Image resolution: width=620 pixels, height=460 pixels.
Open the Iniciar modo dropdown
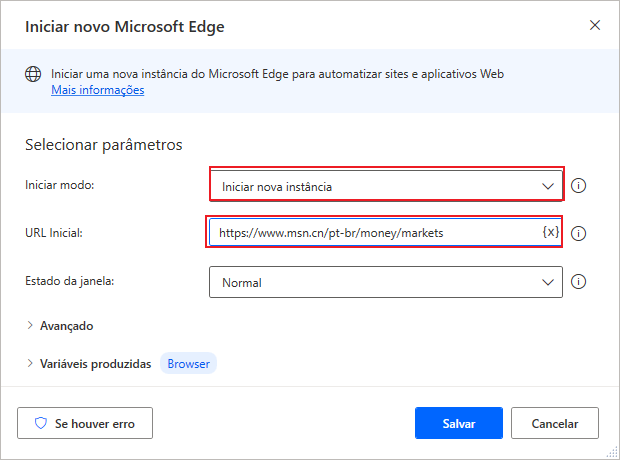[386, 186]
